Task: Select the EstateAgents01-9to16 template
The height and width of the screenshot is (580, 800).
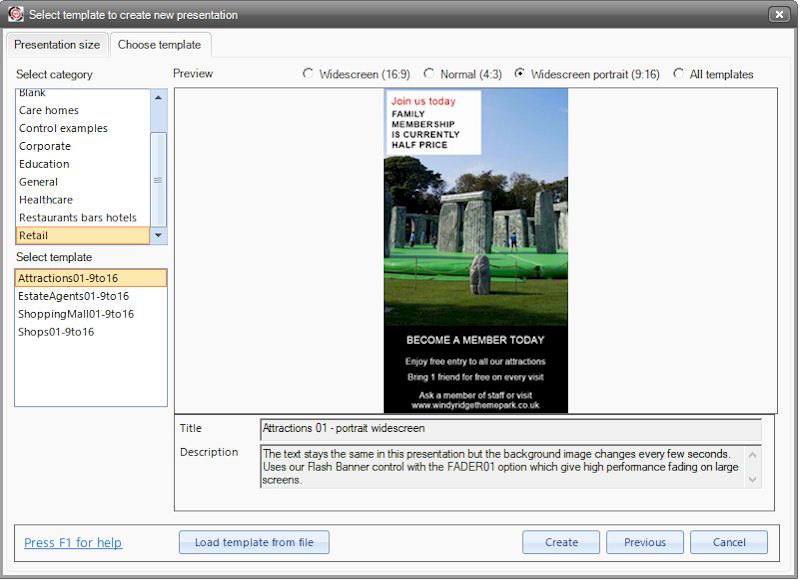Action: point(91,296)
